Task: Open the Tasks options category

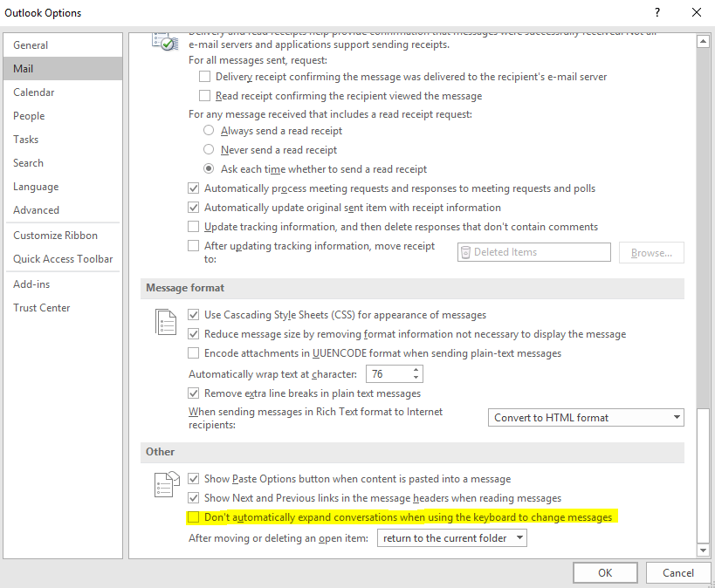Action: (63, 140)
